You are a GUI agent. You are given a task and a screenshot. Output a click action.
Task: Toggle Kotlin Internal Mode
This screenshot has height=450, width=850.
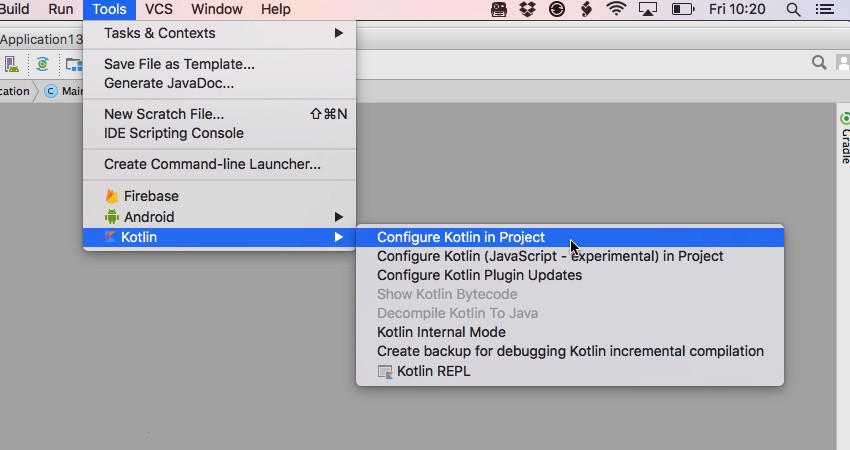(570, 332)
